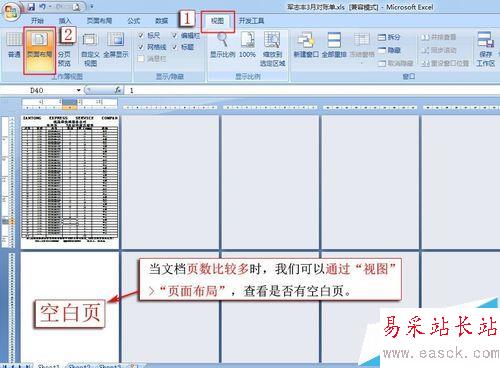Open the Formulas (公式) tab

click(134, 21)
